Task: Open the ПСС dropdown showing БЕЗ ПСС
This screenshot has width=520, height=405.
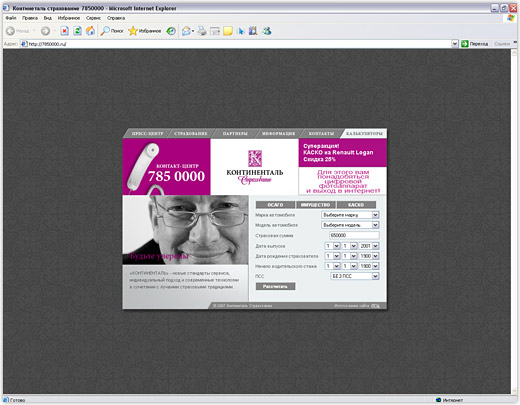Action: [x=355, y=276]
